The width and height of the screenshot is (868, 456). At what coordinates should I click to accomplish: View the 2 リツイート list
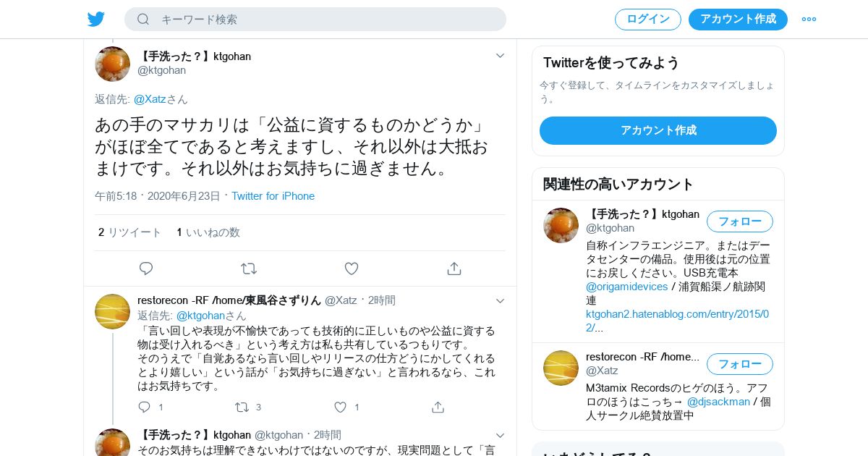click(x=129, y=232)
